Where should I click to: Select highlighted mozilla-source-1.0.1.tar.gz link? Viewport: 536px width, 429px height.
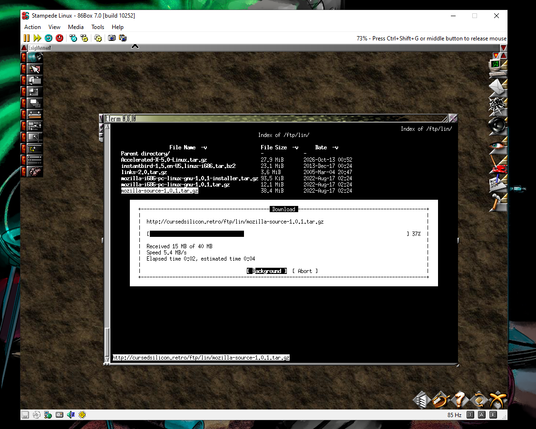160,191
